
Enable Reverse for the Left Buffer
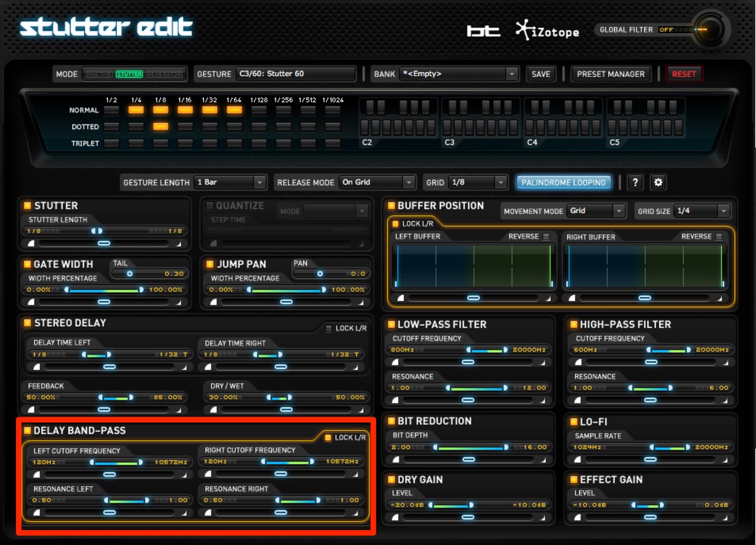click(546, 237)
